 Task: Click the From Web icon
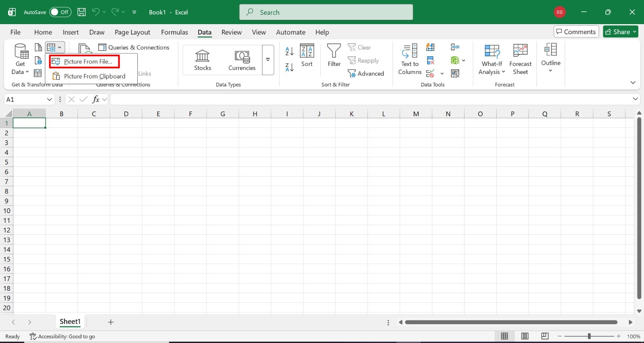(x=38, y=60)
